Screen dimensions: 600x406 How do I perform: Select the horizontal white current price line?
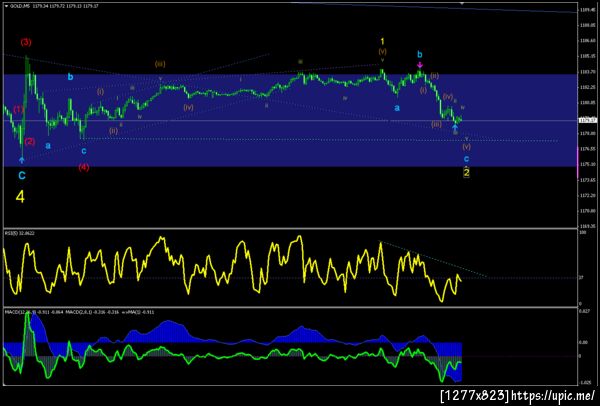[291, 121]
